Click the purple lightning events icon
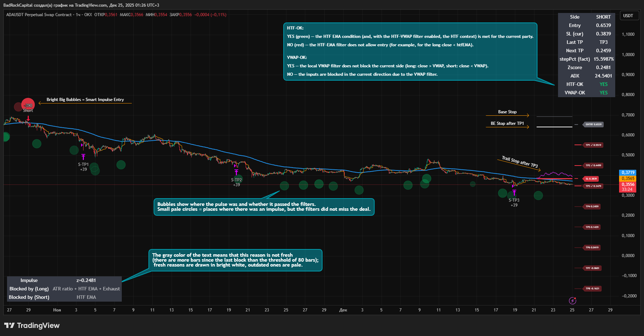The image size is (644, 336). [x=572, y=301]
